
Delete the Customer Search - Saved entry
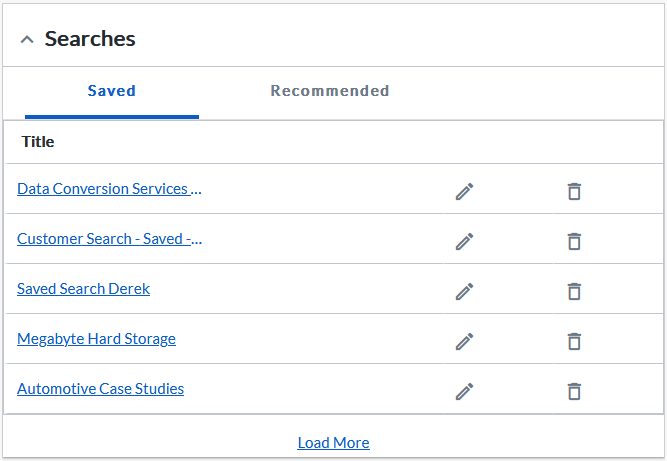pyautogui.click(x=574, y=242)
